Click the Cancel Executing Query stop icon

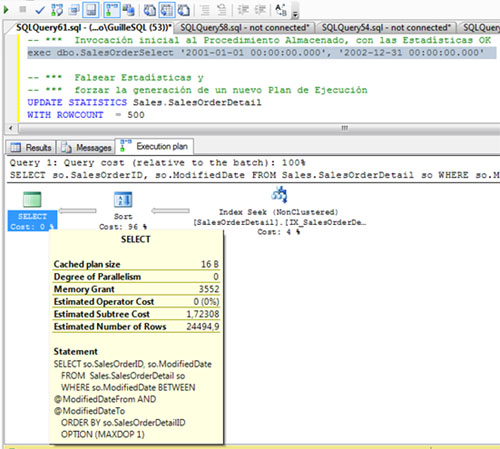[x=23, y=9]
